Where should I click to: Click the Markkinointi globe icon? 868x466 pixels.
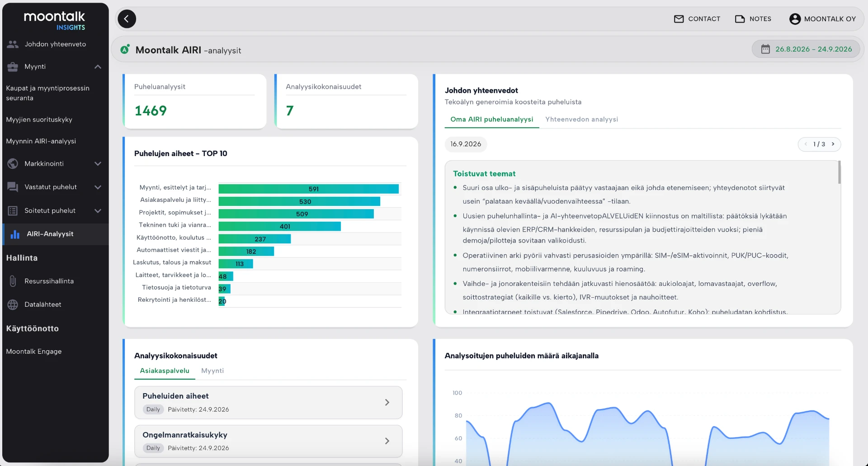pos(13,164)
